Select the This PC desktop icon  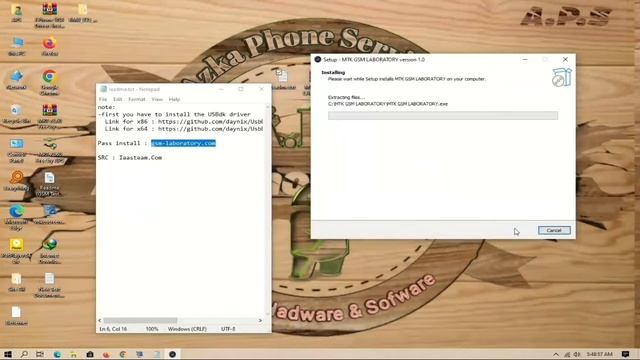[x=17, y=46]
